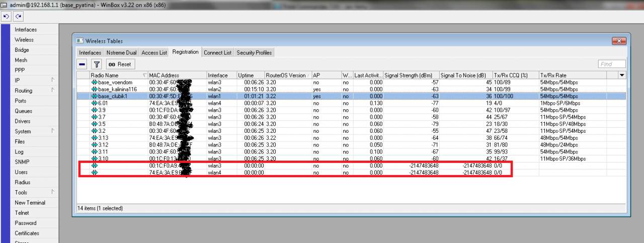Click the base_kalinina116 client icon
644x243 pixels.
(x=94, y=89)
